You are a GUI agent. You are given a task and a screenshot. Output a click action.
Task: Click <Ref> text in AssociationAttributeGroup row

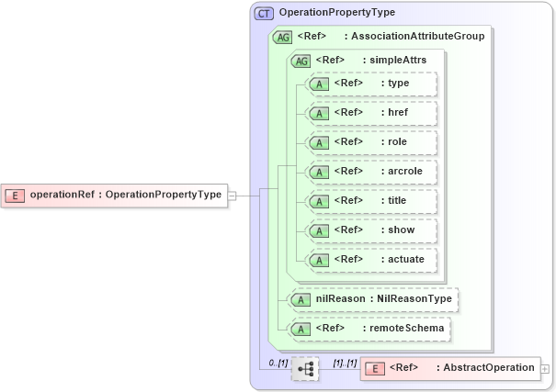pyautogui.click(x=312, y=36)
